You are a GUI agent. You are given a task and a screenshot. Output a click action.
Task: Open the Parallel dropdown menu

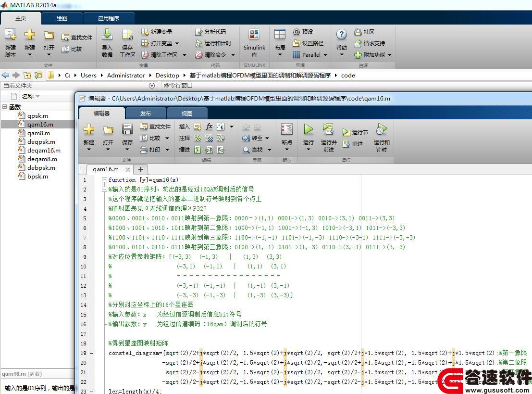click(325, 55)
